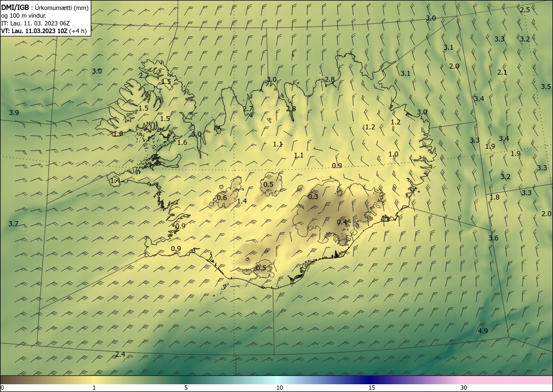This screenshot has height=392, width=553.
Task: Click the 0.3 value label on the glacier
Action: tap(313, 197)
